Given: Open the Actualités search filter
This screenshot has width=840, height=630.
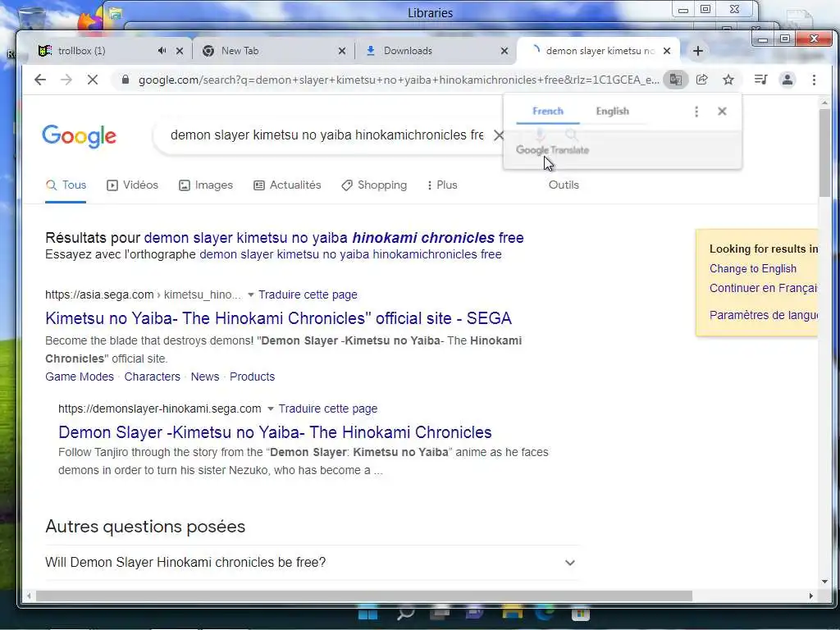Looking at the screenshot, I should (287, 185).
